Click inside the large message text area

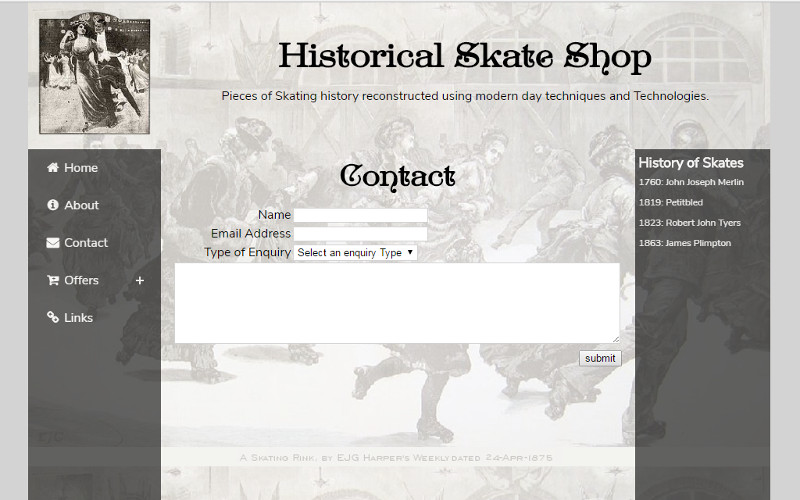point(397,303)
